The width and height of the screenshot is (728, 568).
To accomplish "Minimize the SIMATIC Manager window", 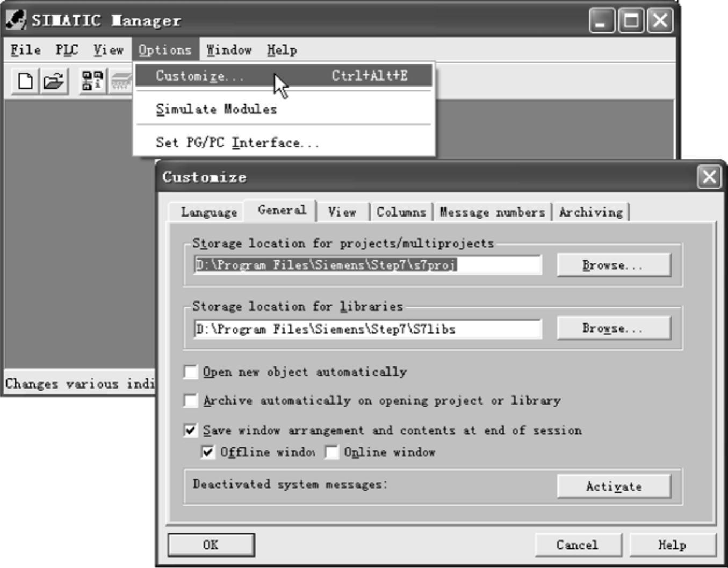I will pyautogui.click(x=602, y=21).
